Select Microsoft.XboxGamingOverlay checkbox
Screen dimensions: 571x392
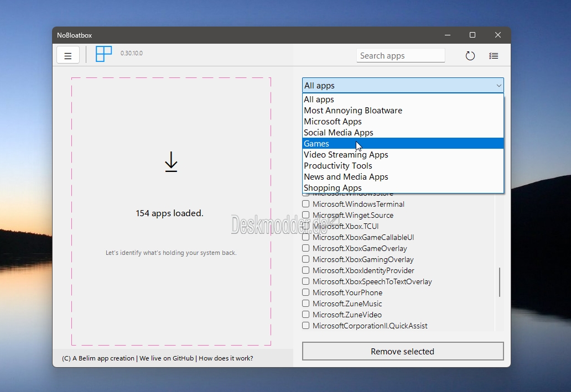306,259
